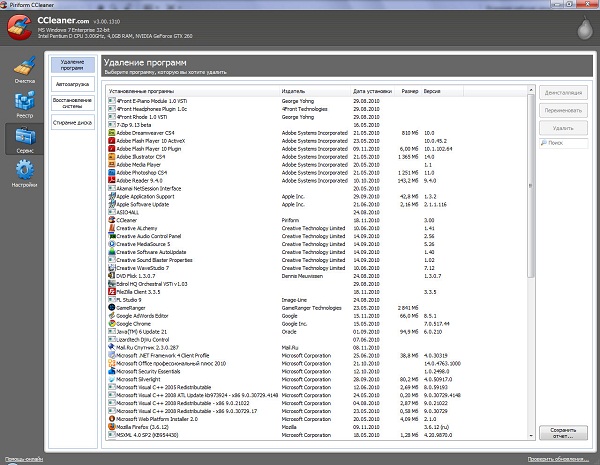
Task: Select the 7-Zip 9.13 beta row
Action: (283, 125)
